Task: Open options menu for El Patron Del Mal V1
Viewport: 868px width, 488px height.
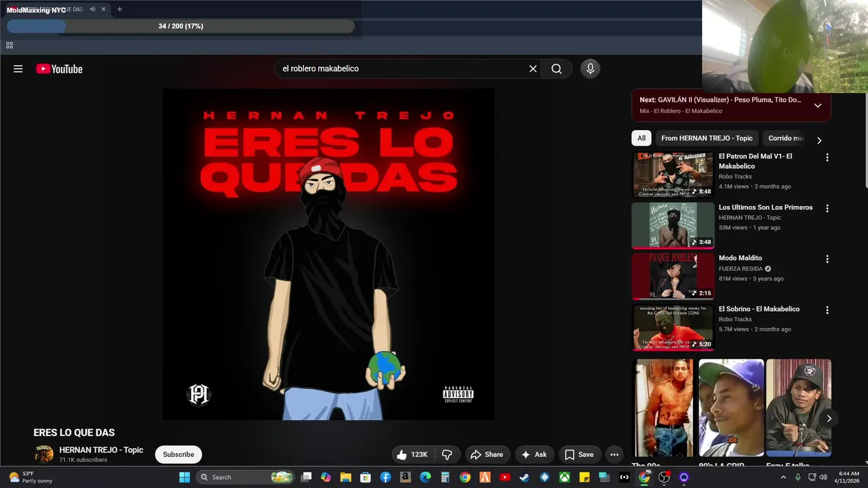Action: pos(827,157)
